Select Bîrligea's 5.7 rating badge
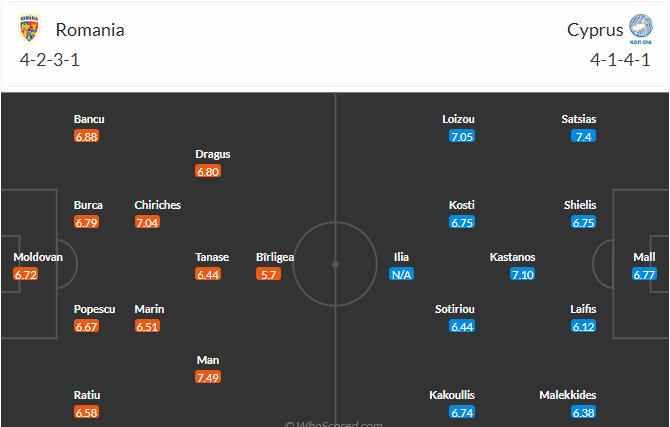 pos(268,274)
